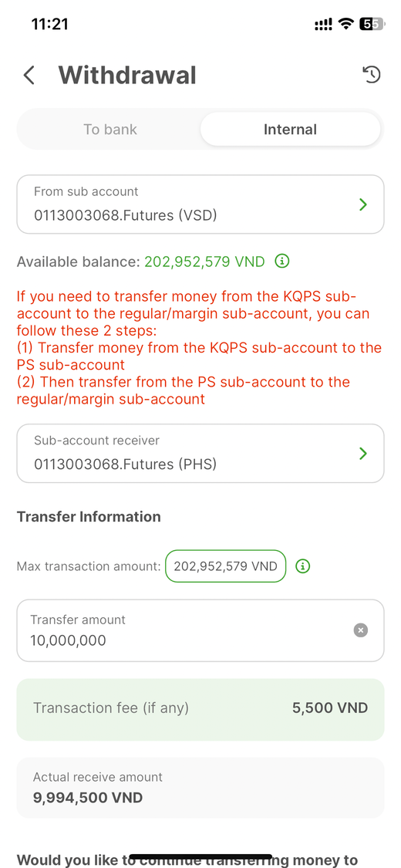Tap the cellular signal icon

click(323, 24)
